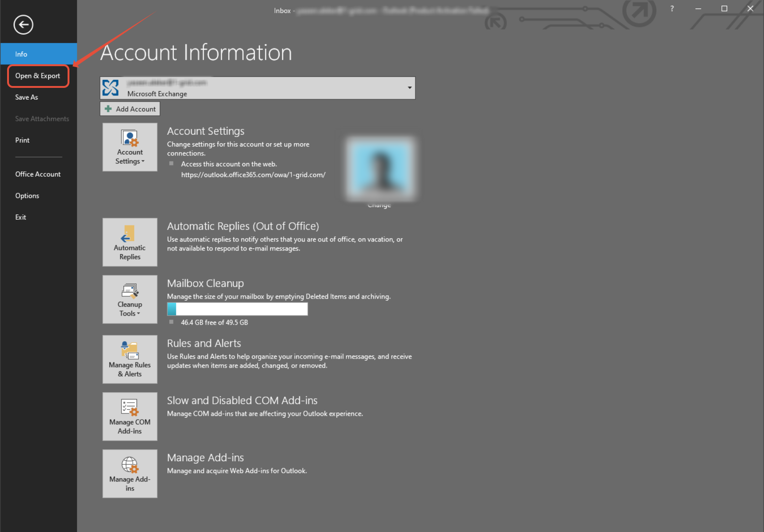764x532 pixels.
Task: Click Manage COM Add-ins button
Action: click(x=130, y=417)
